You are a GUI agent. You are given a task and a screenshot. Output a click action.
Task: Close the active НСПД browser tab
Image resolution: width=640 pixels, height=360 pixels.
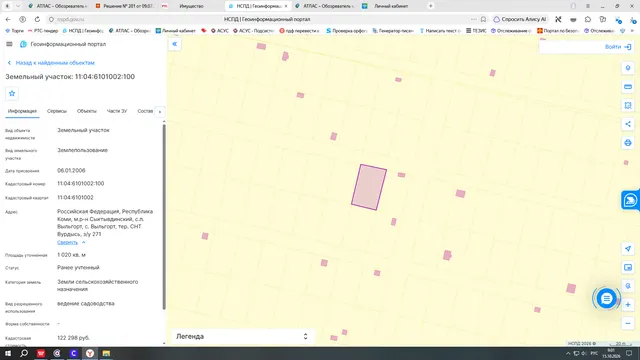(286, 6)
